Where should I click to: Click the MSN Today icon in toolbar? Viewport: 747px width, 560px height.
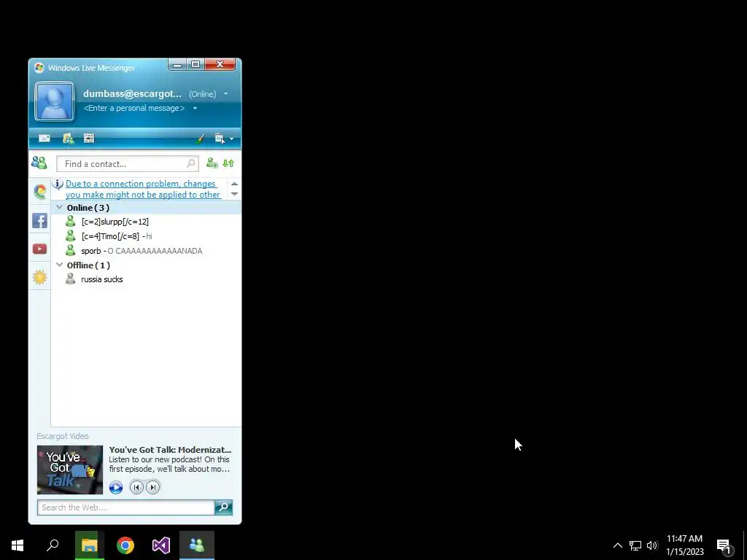coord(68,138)
